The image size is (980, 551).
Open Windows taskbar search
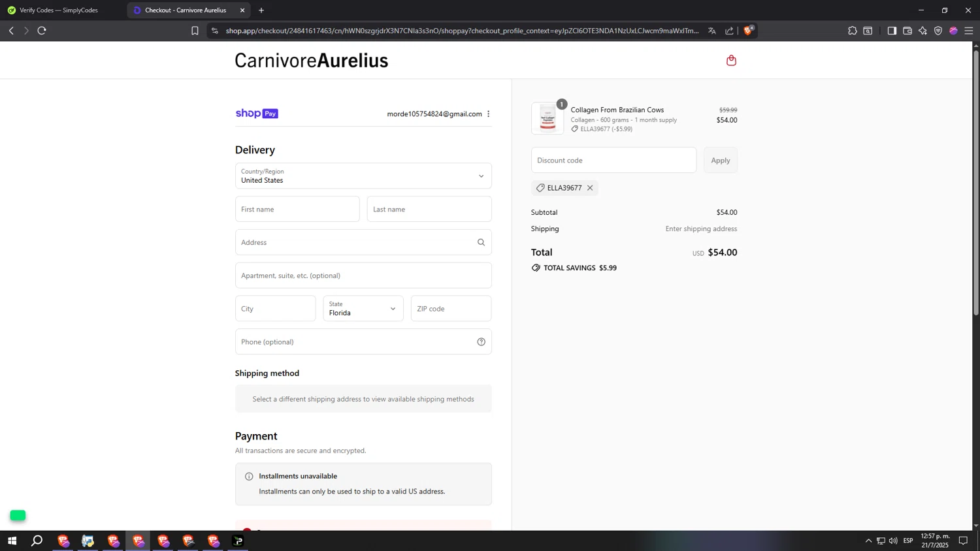pos(37,541)
